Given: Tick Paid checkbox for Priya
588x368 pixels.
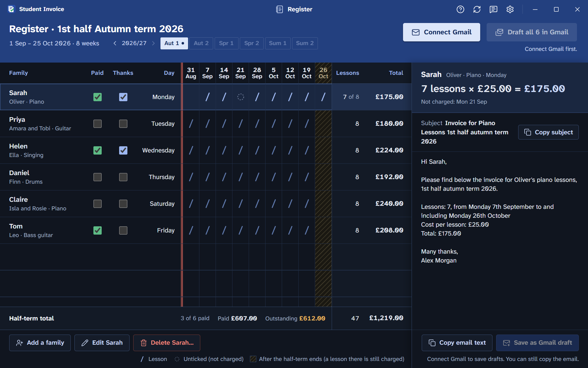Looking at the screenshot, I should tap(97, 124).
